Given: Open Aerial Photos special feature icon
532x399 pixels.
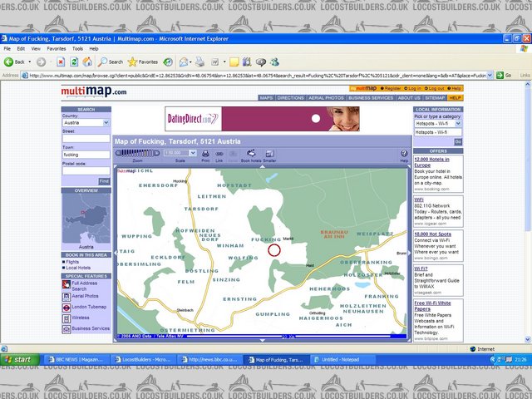Looking at the screenshot, I should click(66, 296).
